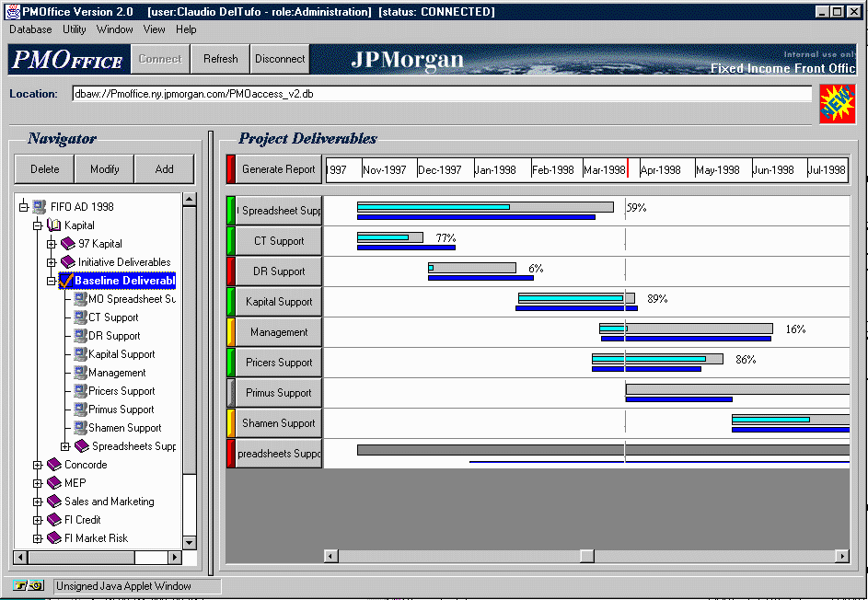Click the Navigator horizontal scroll-right arrow
The width and height of the screenshot is (868, 600).
(175, 557)
